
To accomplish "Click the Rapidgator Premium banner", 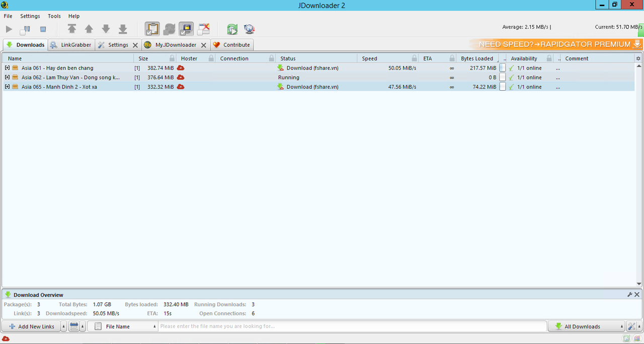I will pos(556,44).
